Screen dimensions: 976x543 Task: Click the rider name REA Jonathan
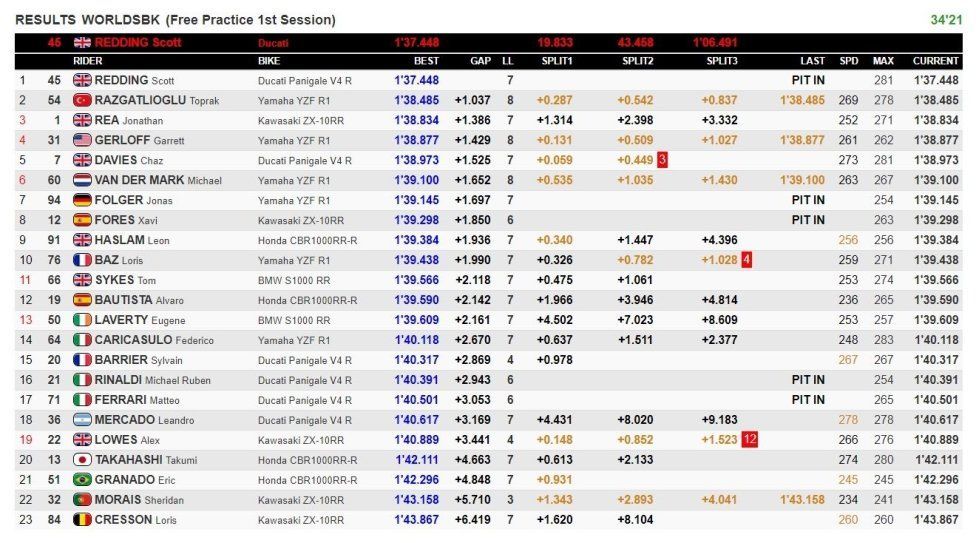click(129, 120)
